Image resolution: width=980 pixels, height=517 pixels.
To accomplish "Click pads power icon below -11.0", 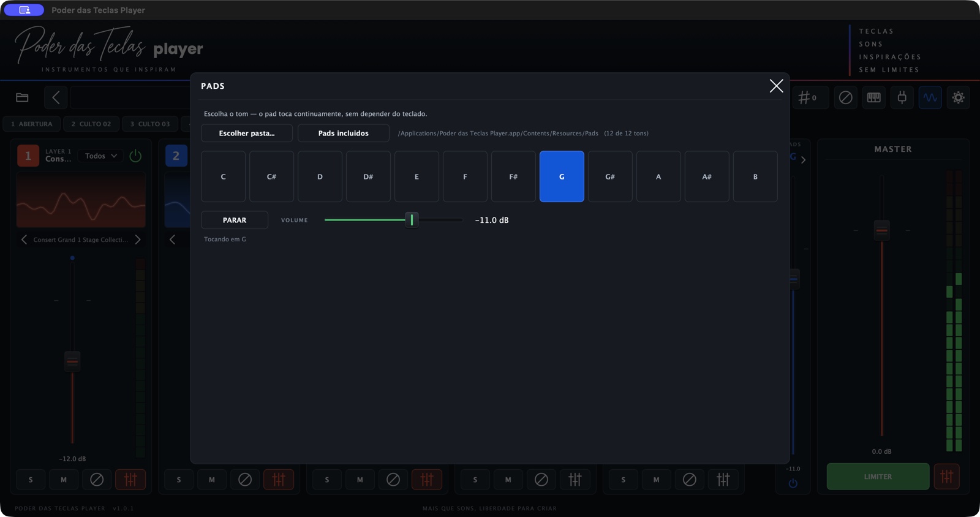I will coord(793,483).
